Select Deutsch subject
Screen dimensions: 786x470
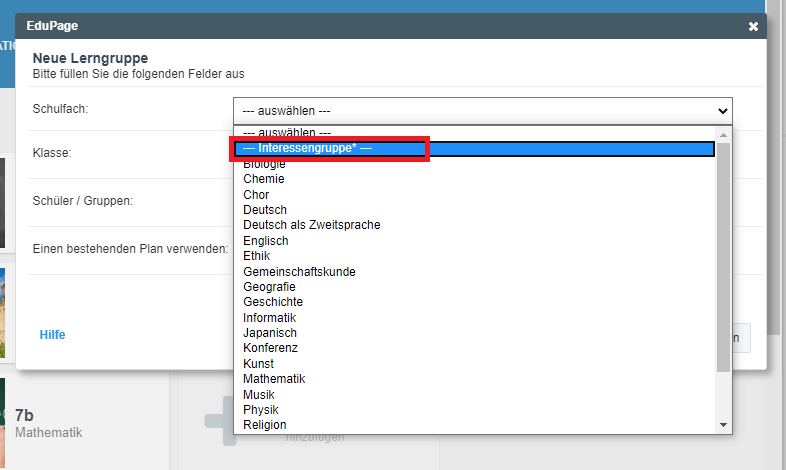click(x=475, y=209)
